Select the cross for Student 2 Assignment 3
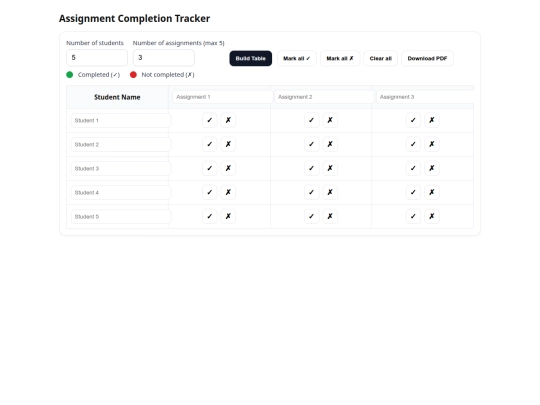The width and height of the screenshot is (540, 405). pyautogui.click(x=432, y=144)
